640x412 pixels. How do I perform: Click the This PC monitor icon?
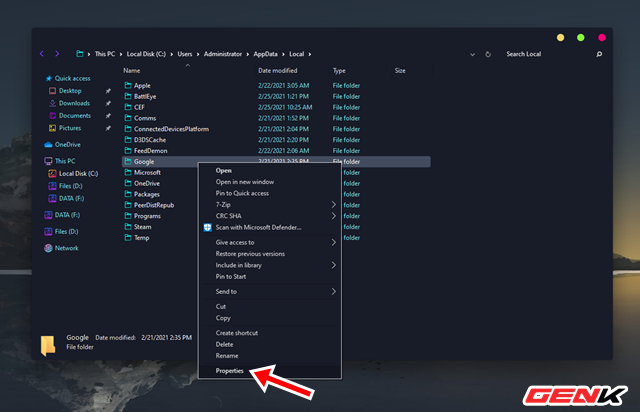click(48, 161)
